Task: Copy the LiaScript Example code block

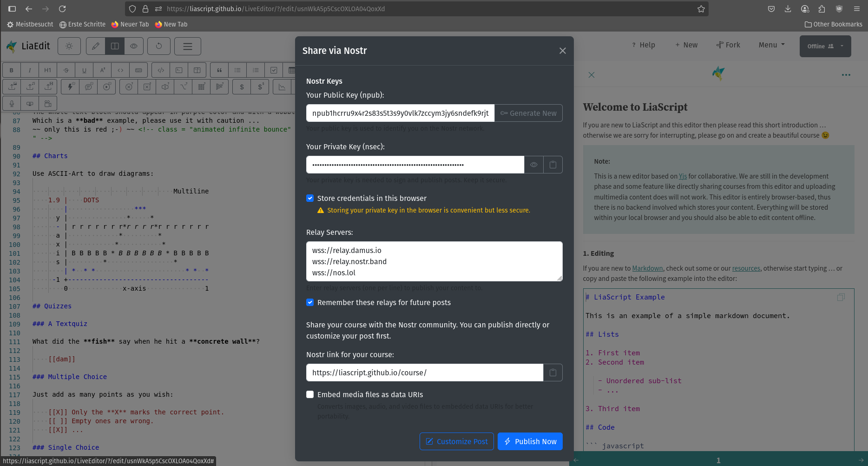Action: point(841,297)
